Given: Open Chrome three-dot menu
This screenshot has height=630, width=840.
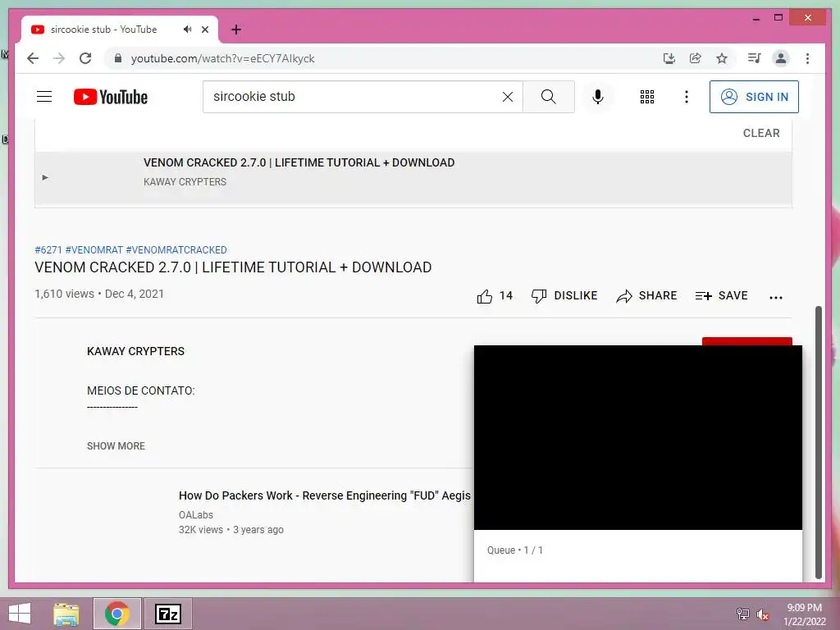Looking at the screenshot, I should point(807,58).
